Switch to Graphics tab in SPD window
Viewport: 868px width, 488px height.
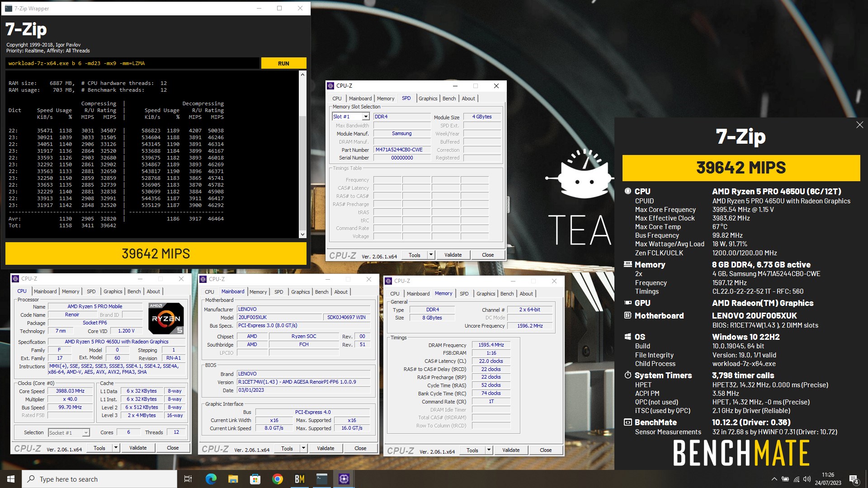point(428,99)
